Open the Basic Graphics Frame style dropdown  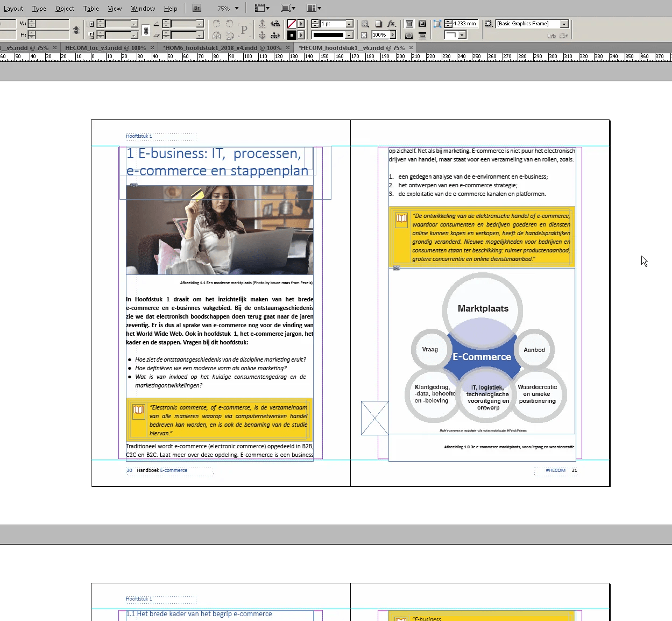[x=564, y=24]
